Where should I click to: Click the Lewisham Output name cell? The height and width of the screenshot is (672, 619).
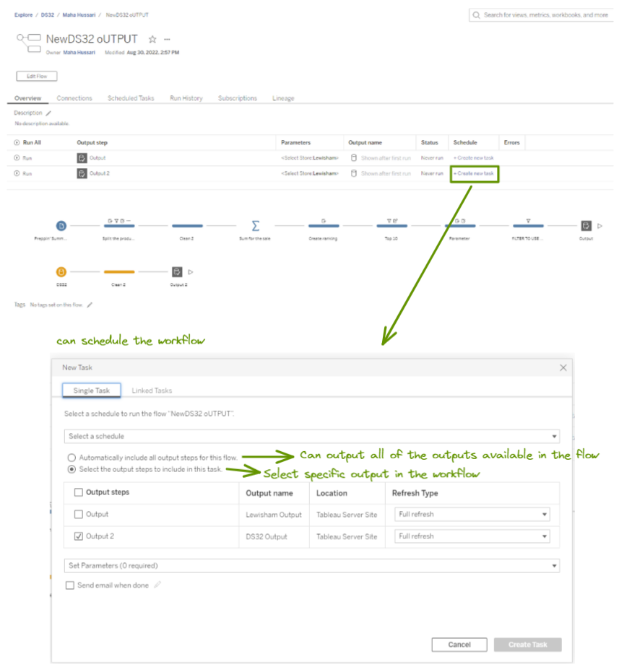click(274, 515)
